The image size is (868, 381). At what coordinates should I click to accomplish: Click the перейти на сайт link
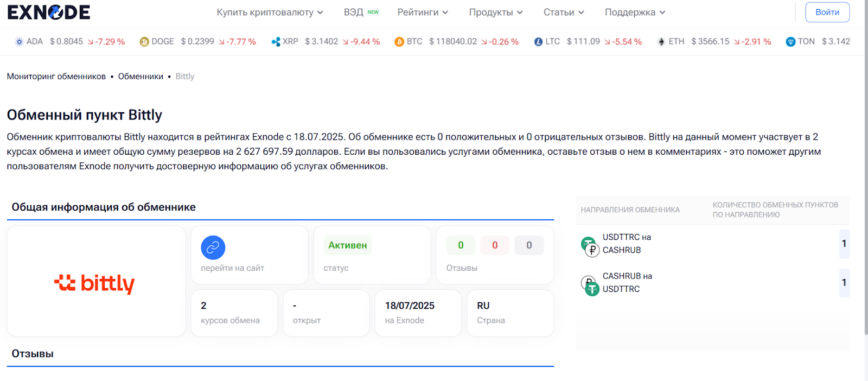(232, 268)
